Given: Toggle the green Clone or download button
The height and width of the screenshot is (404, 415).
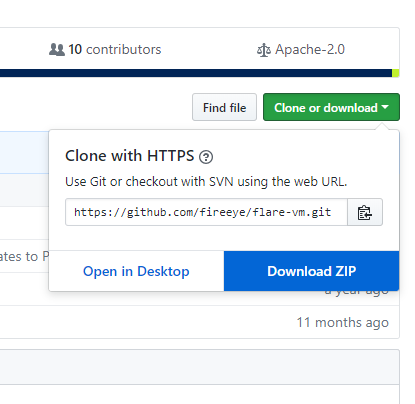Looking at the screenshot, I should [331, 107].
